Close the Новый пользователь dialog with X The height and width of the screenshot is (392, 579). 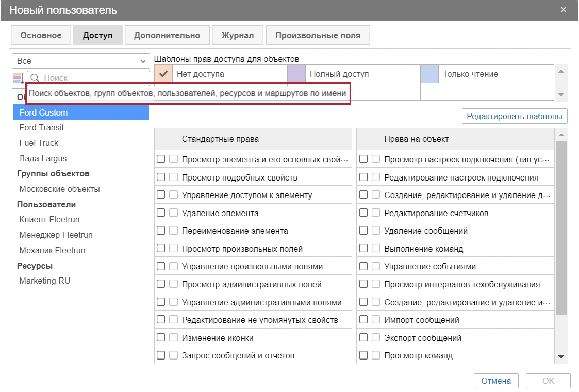tap(564, 10)
